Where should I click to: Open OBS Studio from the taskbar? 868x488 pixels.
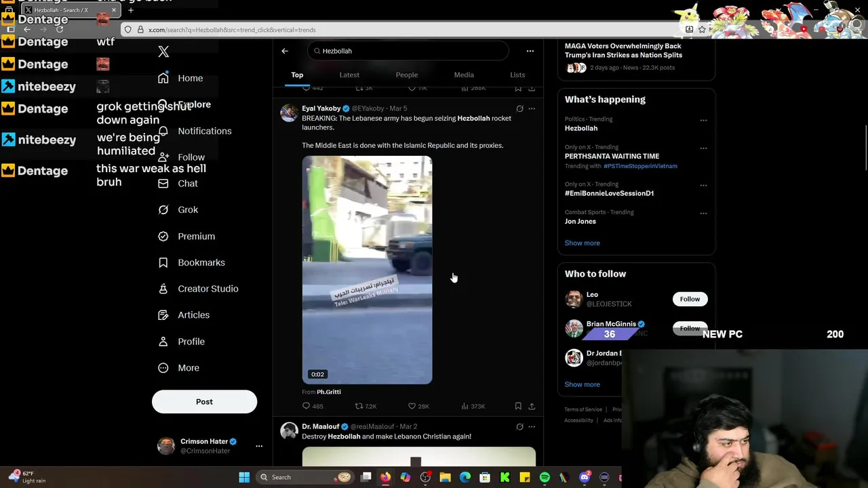click(x=425, y=477)
